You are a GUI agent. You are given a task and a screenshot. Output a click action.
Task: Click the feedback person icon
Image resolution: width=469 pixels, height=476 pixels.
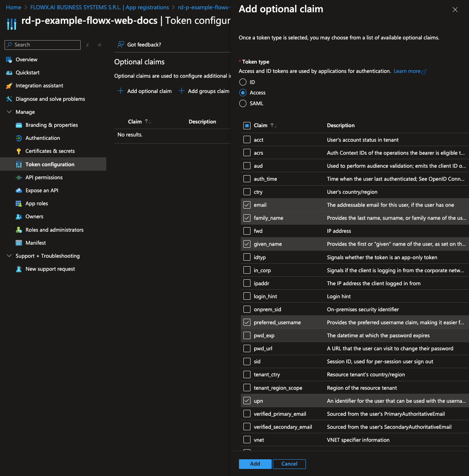tap(120, 45)
